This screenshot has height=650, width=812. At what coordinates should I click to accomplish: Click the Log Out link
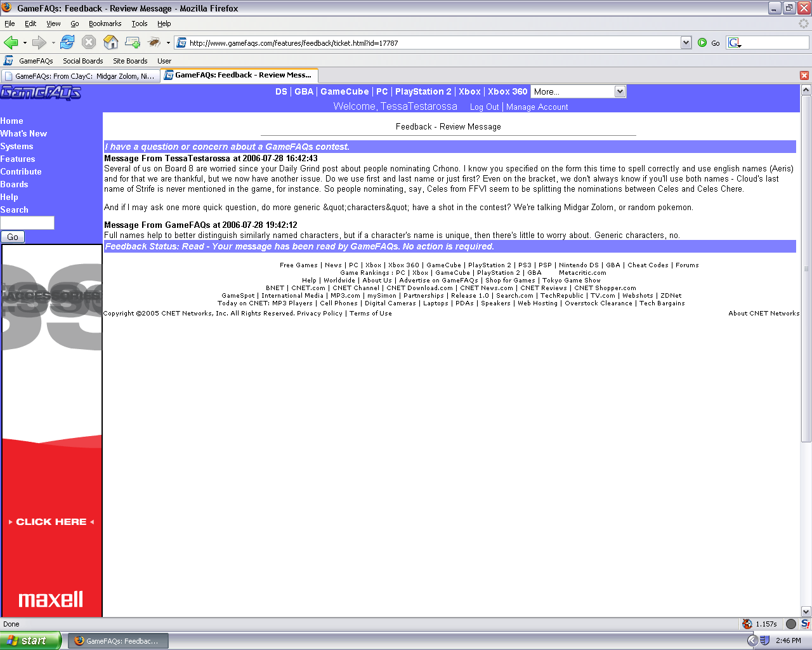coord(484,107)
